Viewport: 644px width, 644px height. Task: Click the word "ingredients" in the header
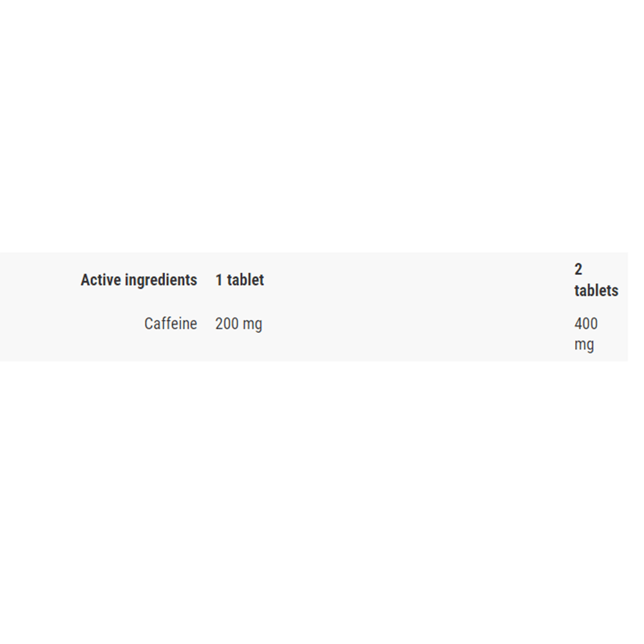coord(161,280)
